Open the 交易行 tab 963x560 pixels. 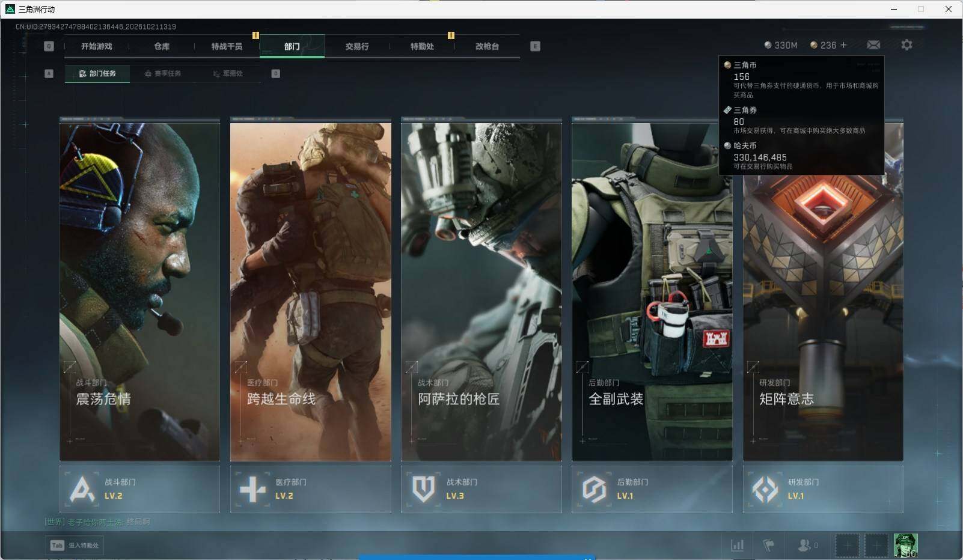coord(357,46)
